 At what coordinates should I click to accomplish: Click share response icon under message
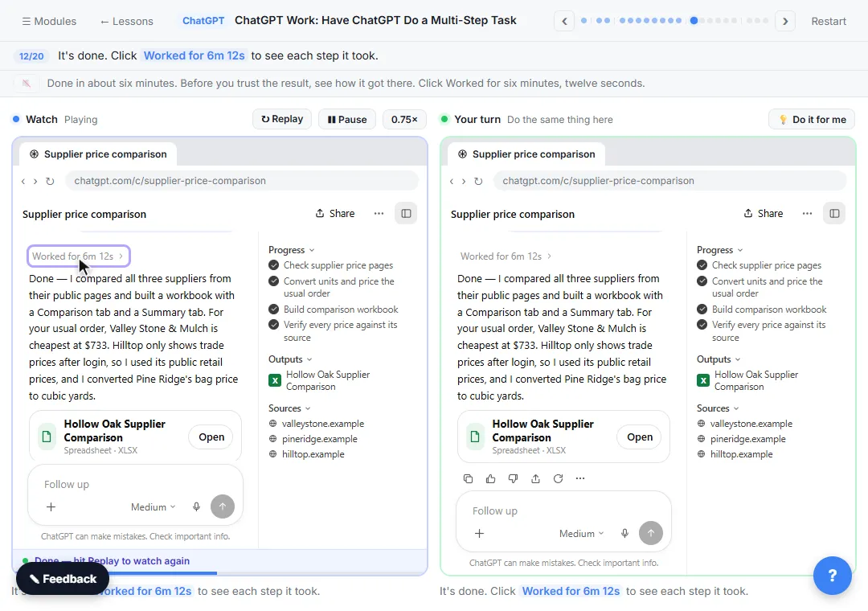[535, 478]
